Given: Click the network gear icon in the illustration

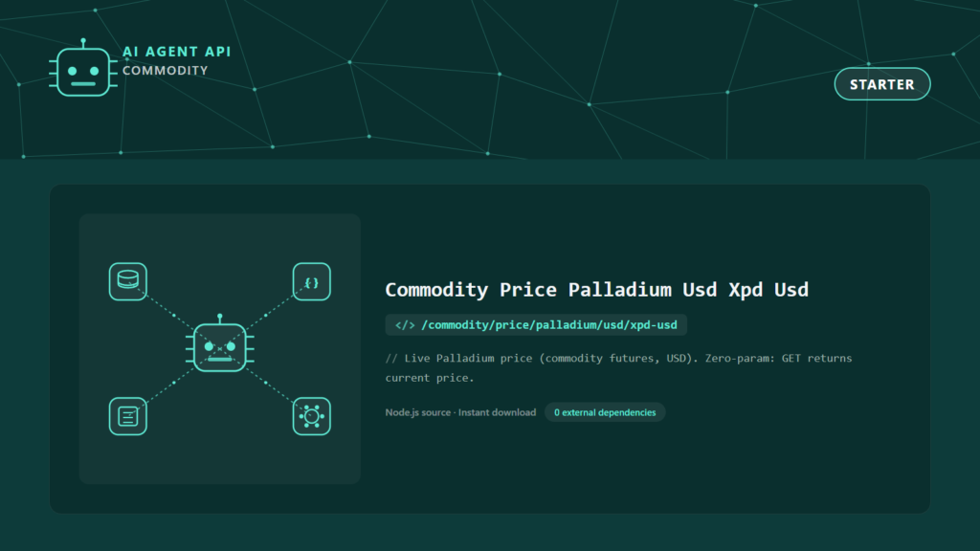Looking at the screenshot, I should (x=312, y=416).
